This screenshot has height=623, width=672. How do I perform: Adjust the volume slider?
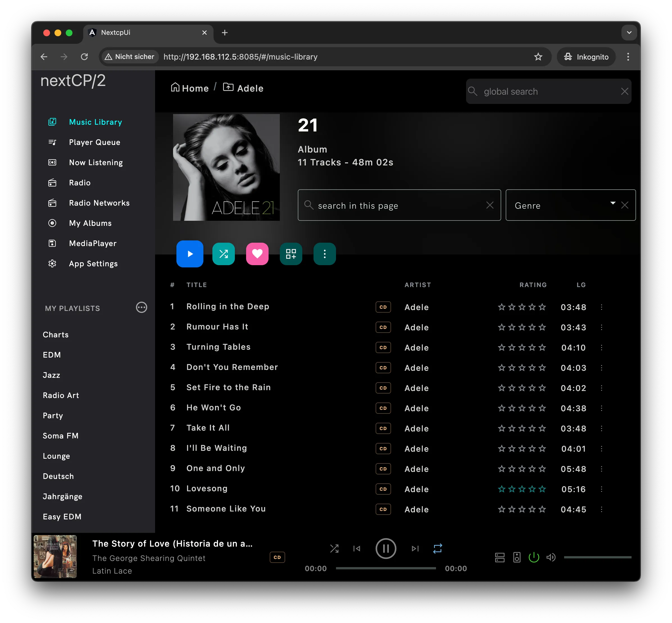click(x=598, y=558)
